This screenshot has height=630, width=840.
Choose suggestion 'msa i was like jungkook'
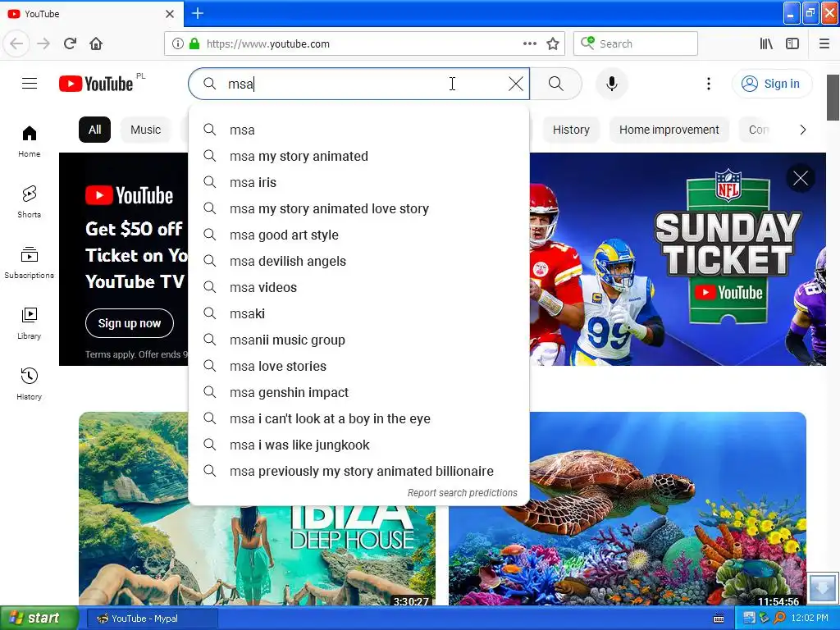[x=359, y=445]
